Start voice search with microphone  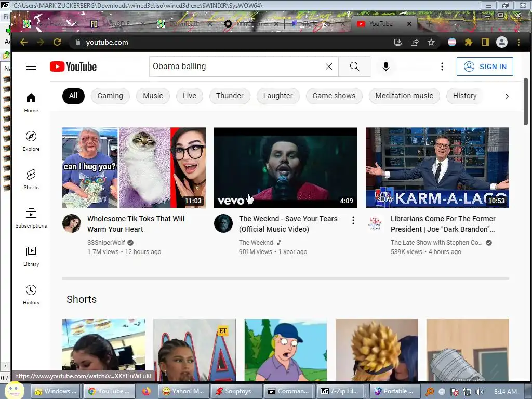(386, 66)
